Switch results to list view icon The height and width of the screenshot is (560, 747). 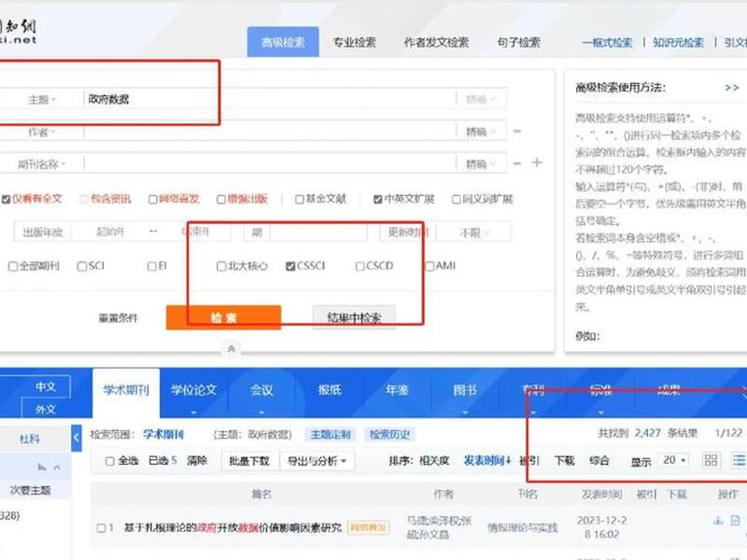pyautogui.click(x=740, y=460)
